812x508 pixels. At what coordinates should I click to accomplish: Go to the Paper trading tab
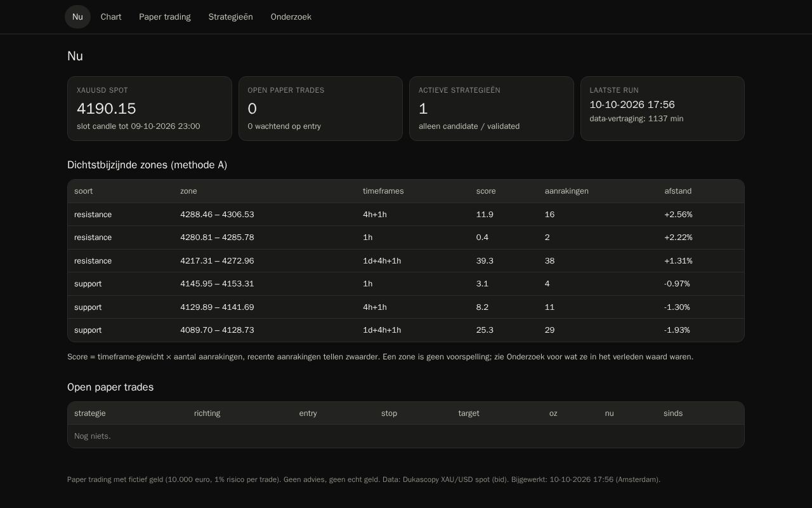(165, 17)
